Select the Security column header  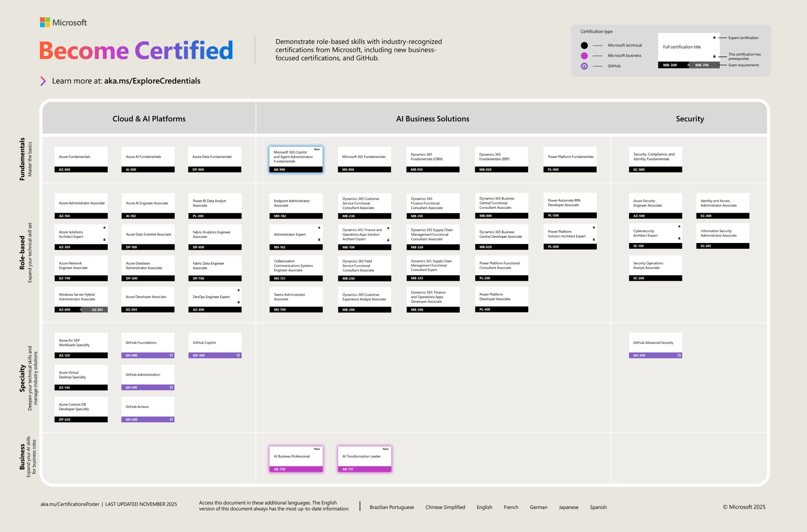[x=689, y=119]
